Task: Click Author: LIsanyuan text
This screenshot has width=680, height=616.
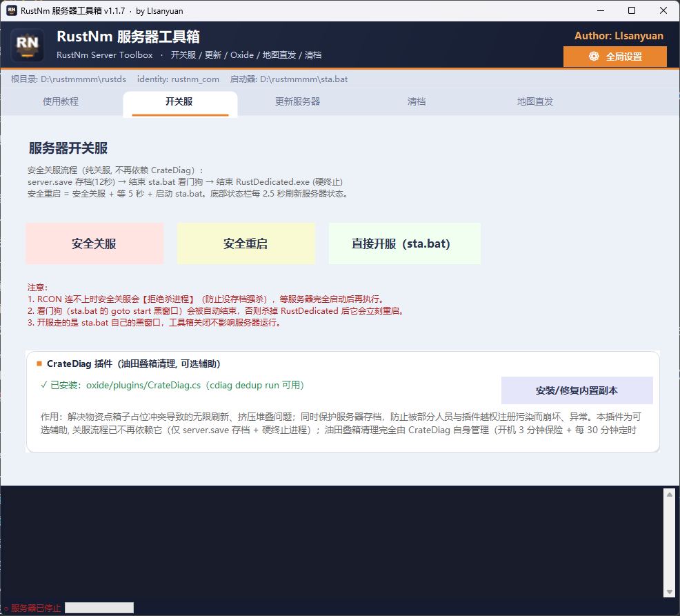Action: click(x=619, y=36)
